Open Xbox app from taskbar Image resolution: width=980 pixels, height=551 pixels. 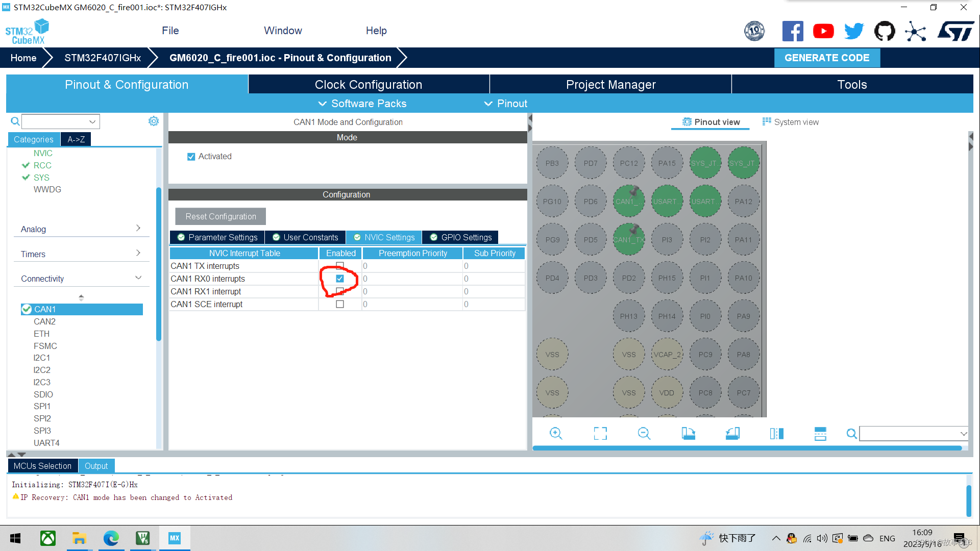coord(48,538)
